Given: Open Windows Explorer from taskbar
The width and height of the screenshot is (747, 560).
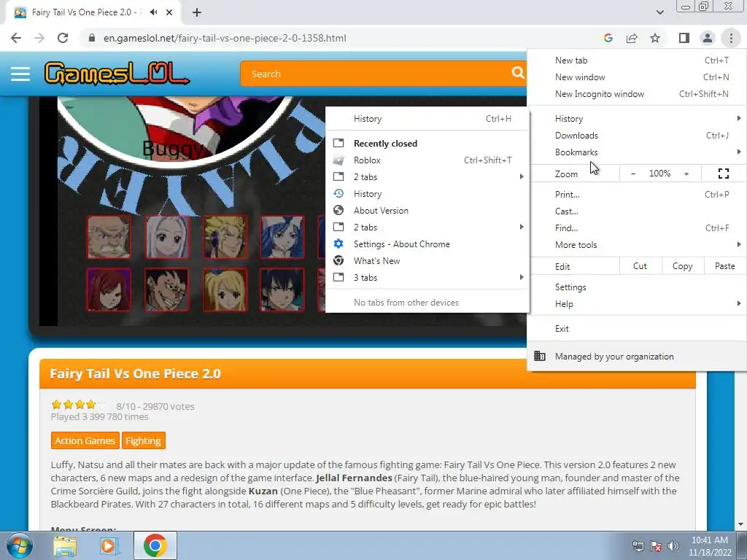Looking at the screenshot, I should 65,546.
